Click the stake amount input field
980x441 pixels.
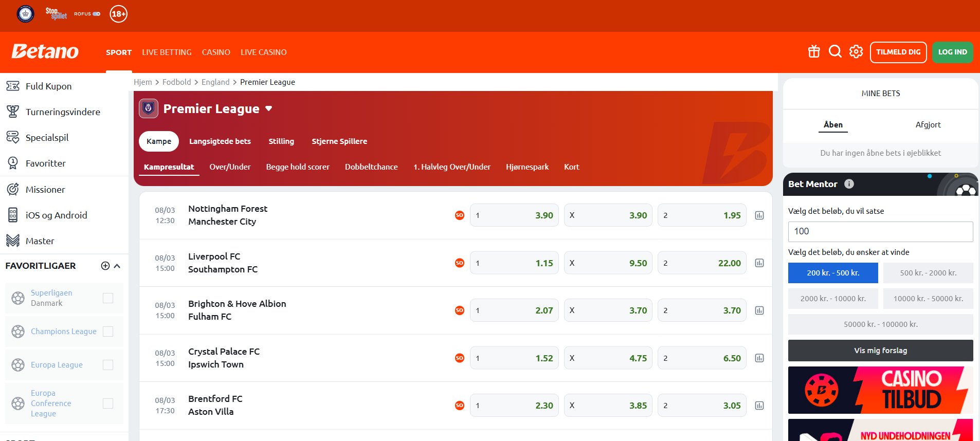click(x=880, y=231)
